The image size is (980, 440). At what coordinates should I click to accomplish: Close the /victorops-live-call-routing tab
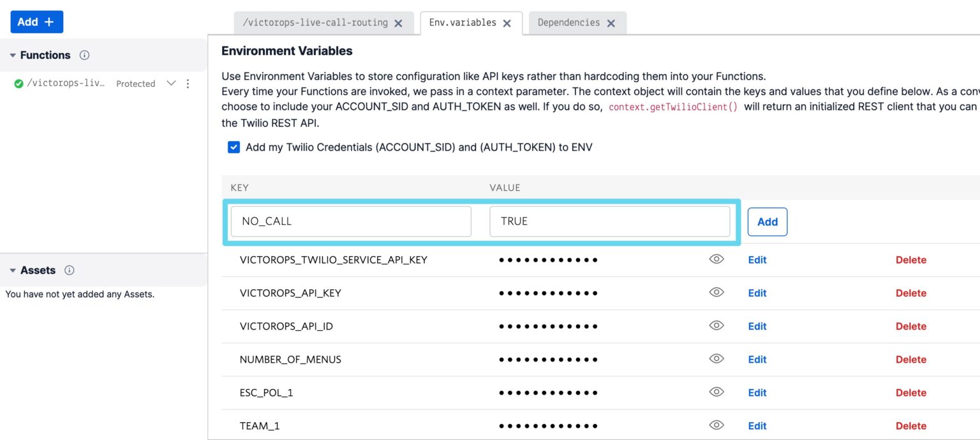(399, 22)
